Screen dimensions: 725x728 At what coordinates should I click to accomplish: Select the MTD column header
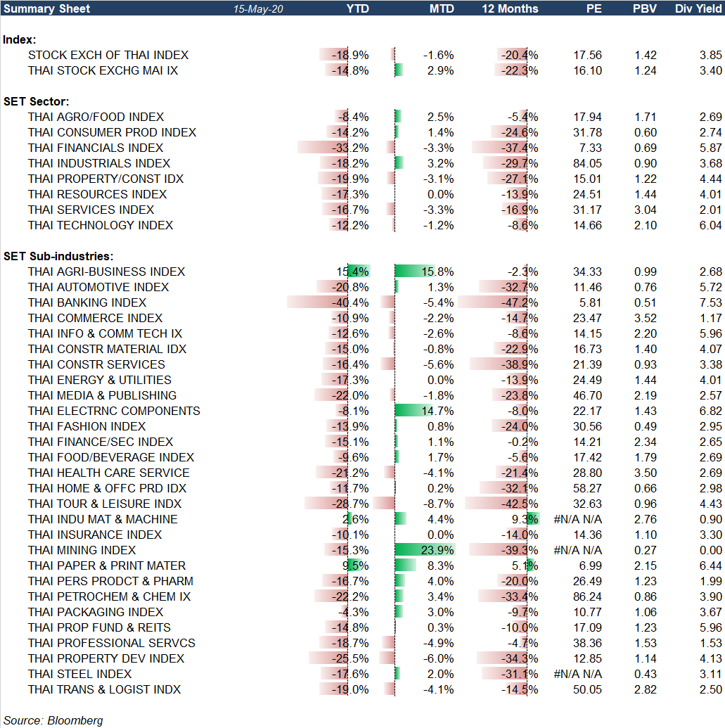[x=442, y=9]
